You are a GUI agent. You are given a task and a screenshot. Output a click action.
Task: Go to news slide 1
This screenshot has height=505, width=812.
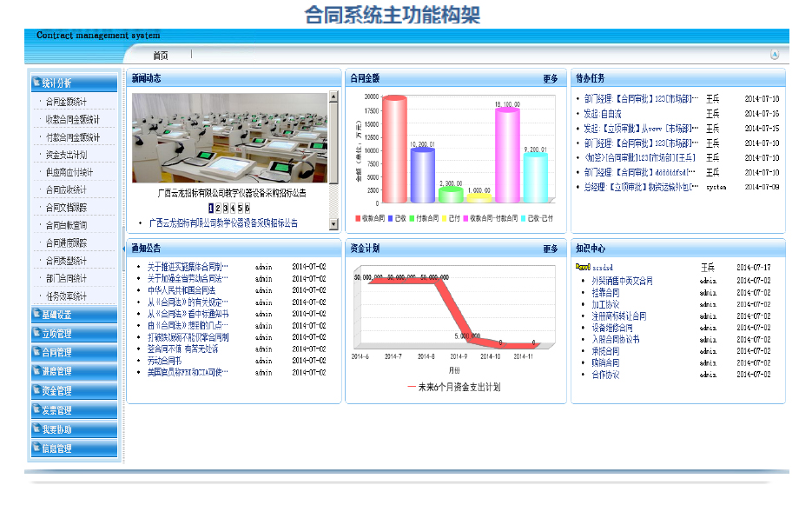(211, 208)
